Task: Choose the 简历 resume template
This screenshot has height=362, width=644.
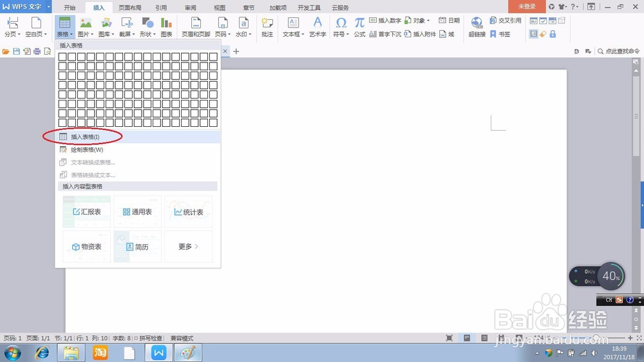Action: coord(138,247)
